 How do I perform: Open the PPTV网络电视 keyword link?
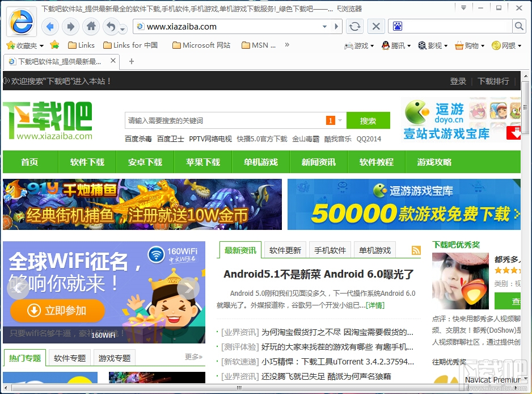click(210, 139)
